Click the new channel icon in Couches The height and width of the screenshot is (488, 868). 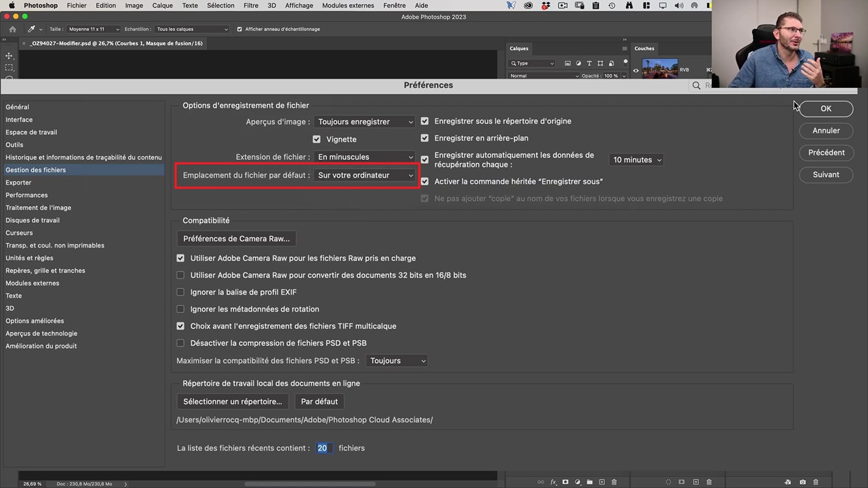(696, 482)
